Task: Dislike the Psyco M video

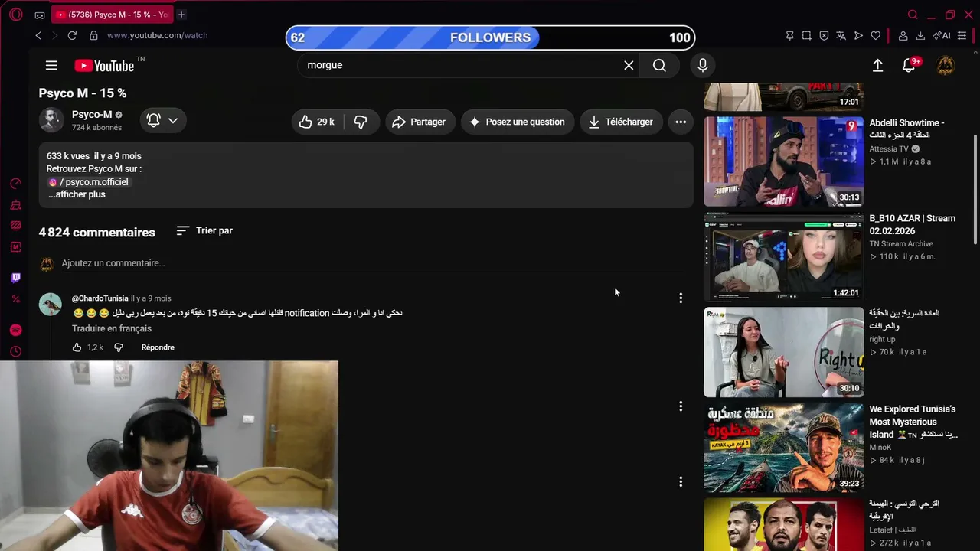Action: pos(361,122)
